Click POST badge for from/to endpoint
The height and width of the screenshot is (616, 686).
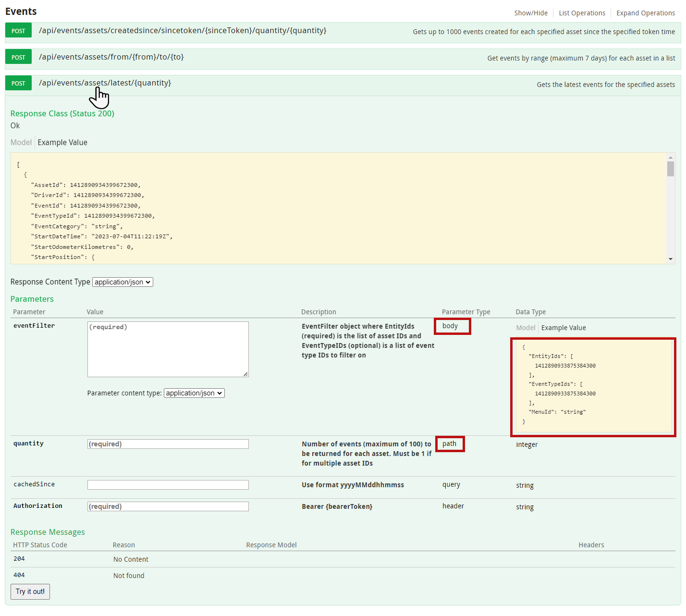pos(18,57)
